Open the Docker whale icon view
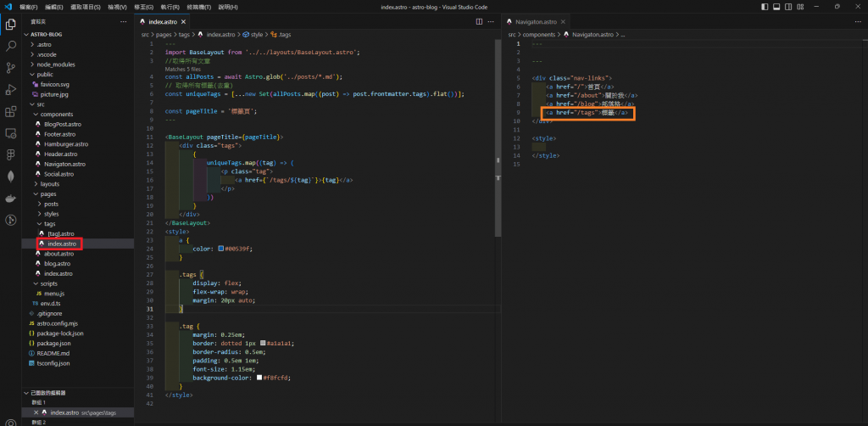This screenshot has height=426, width=868. pyautogui.click(x=10, y=199)
